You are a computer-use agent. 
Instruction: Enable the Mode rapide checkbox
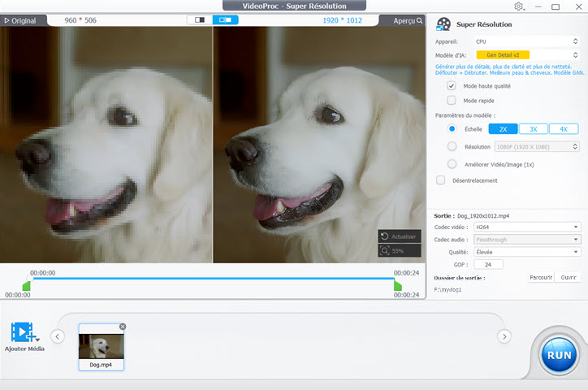click(x=452, y=101)
